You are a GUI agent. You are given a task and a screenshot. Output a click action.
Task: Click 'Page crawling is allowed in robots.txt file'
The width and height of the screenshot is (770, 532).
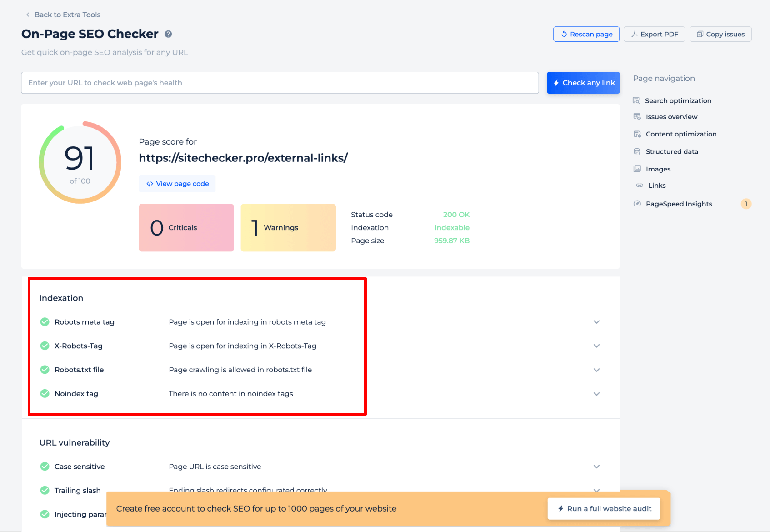240,370
